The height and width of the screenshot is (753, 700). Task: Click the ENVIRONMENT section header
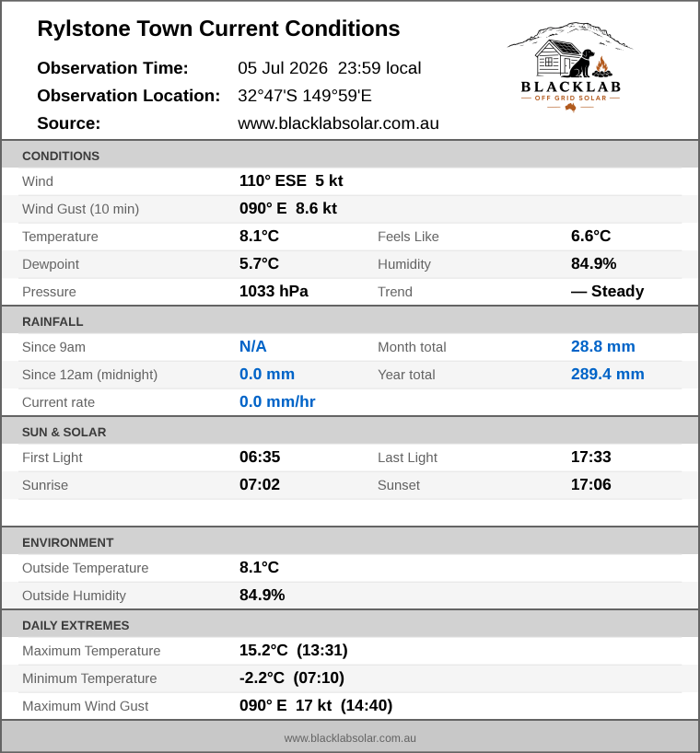[x=350, y=542]
